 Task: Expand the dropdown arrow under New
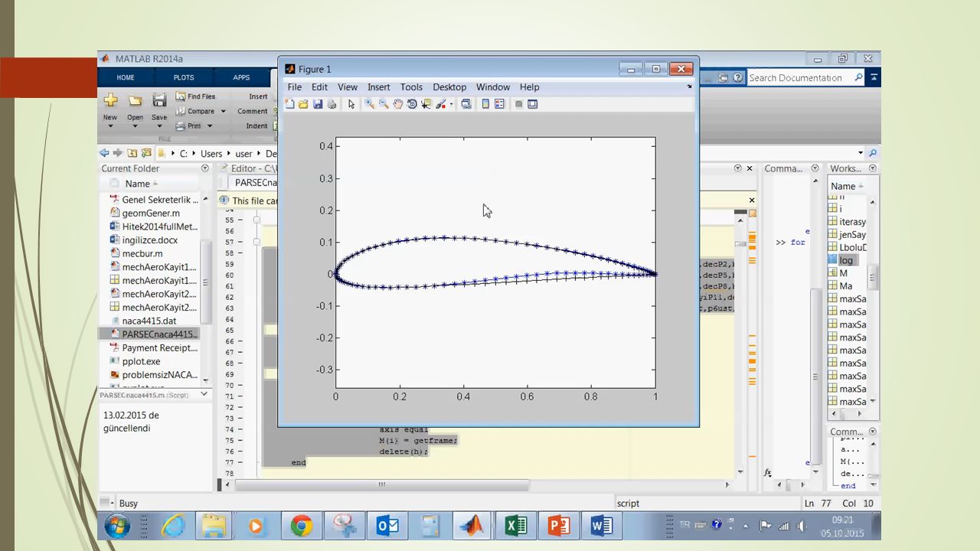coord(110,126)
